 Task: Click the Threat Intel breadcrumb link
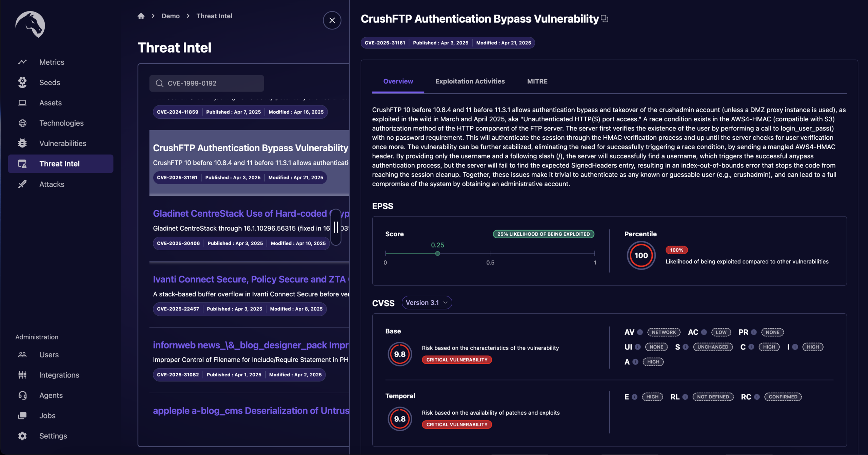(214, 16)
